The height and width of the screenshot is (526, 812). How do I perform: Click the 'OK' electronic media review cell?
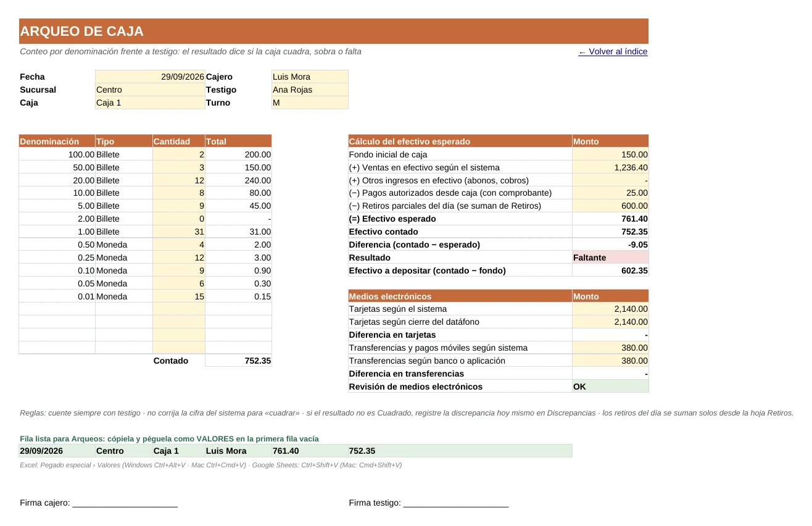click(610, 386)
